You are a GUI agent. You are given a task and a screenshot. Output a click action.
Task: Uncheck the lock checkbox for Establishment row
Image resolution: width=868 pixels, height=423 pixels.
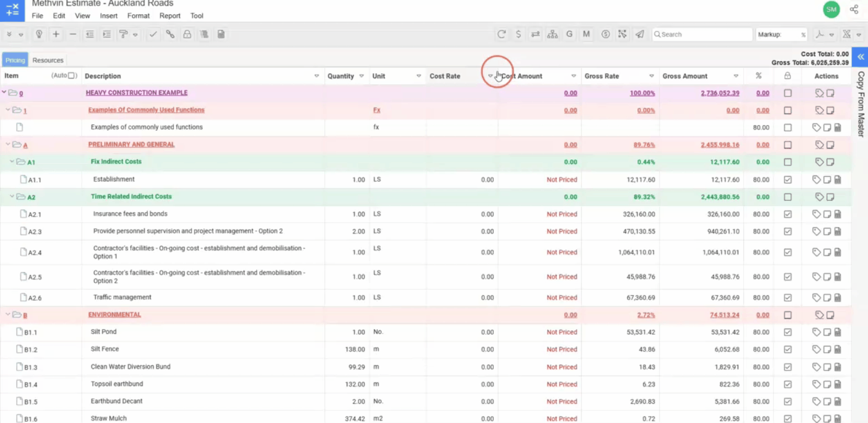point(788,180)
